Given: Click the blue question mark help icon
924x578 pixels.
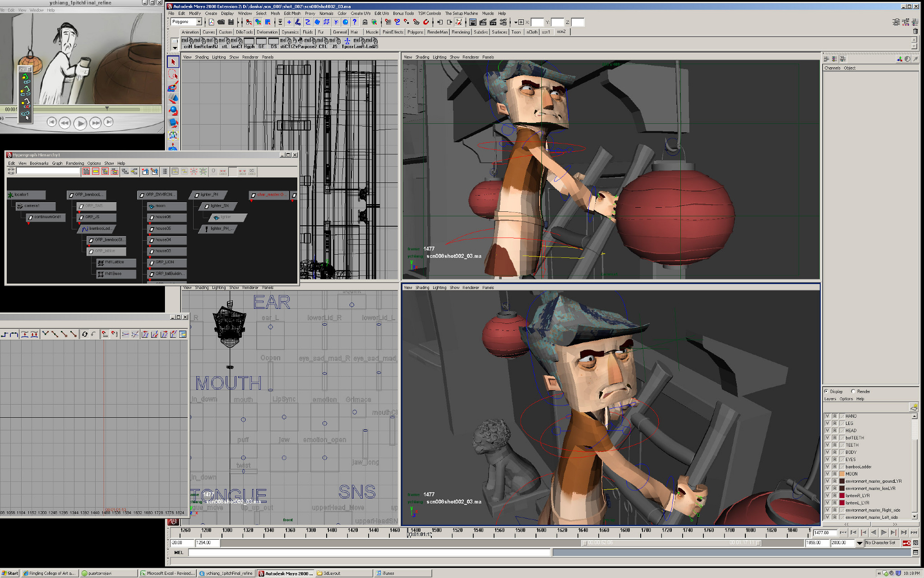Looking at the screenshot, I should (x=355, y=22).
